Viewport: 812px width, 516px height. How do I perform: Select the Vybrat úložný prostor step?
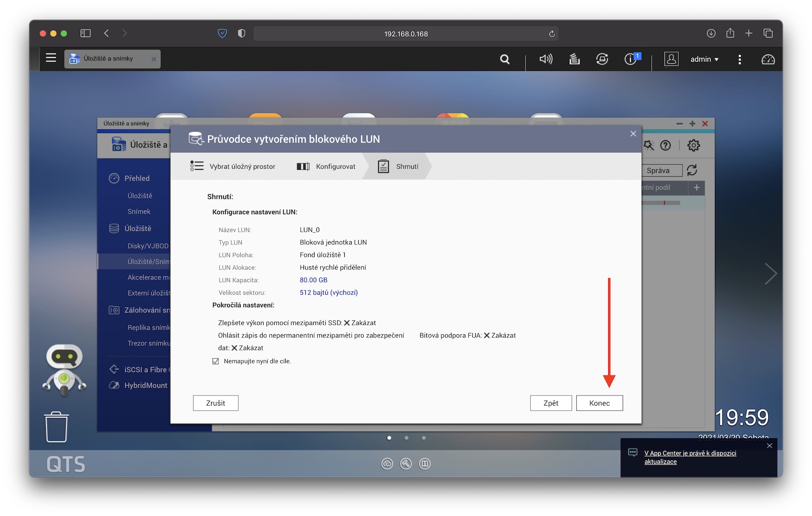[x=232, y=166]
